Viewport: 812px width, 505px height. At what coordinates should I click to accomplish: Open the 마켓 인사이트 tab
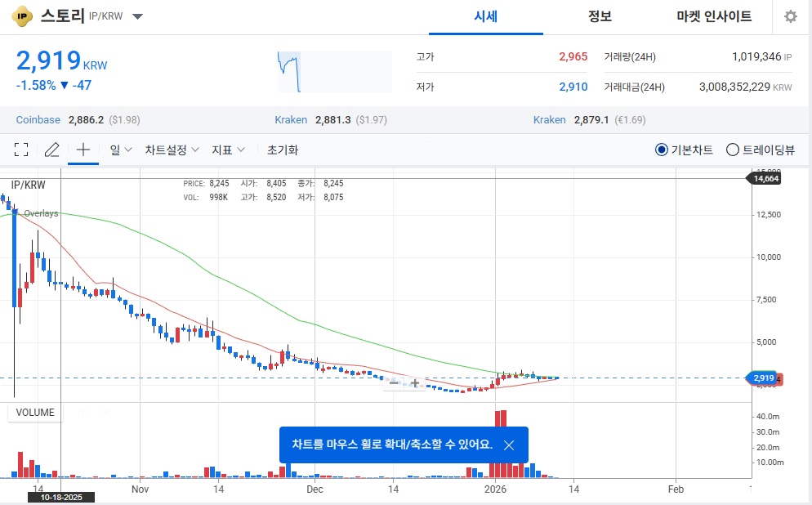tap(714, 17)
